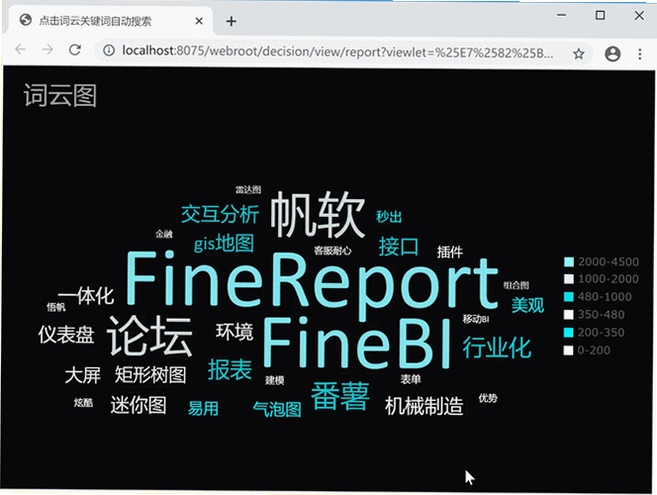Click the FineReport keyword in word cloud
Screen dimensions: 657x495
point(312,284)
